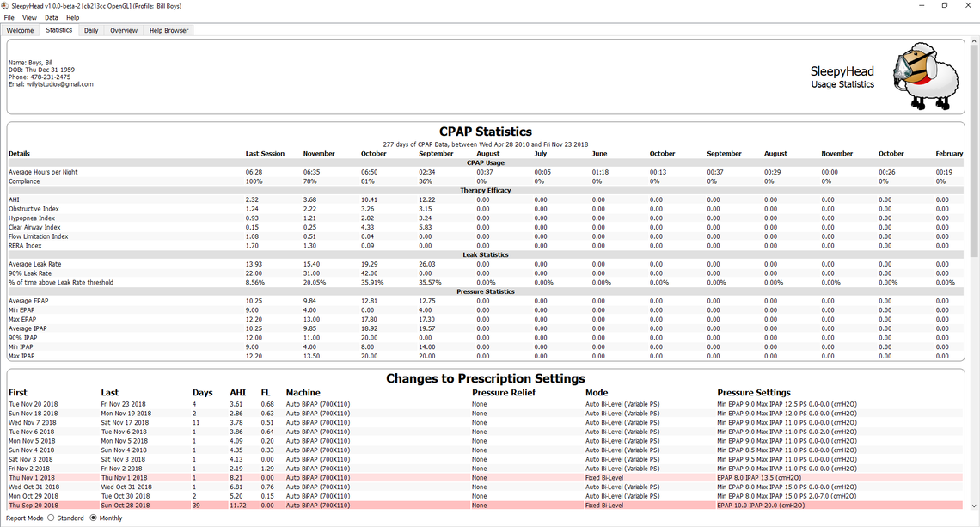Screen dimensions: 980x527
Task: Go to the Daily tab
Action: click(x=91, y=30)
